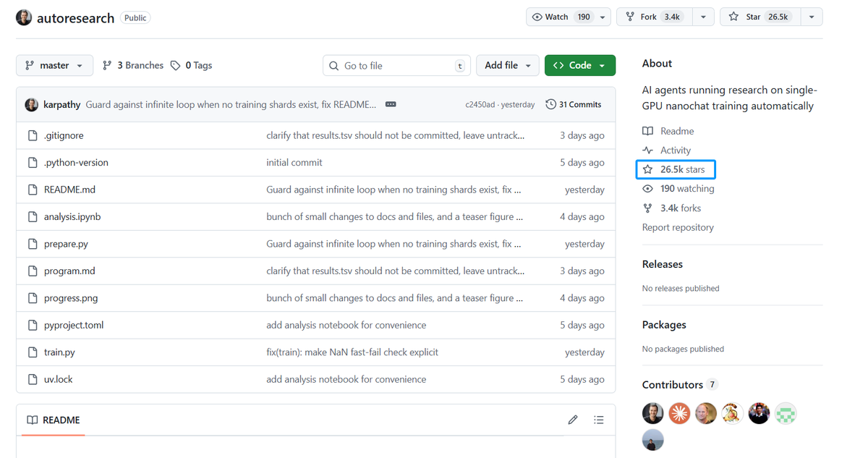Open the 0 Tags link
Image resolution: width=868 pixels, height=458 pixels.
tap(192, 65)
